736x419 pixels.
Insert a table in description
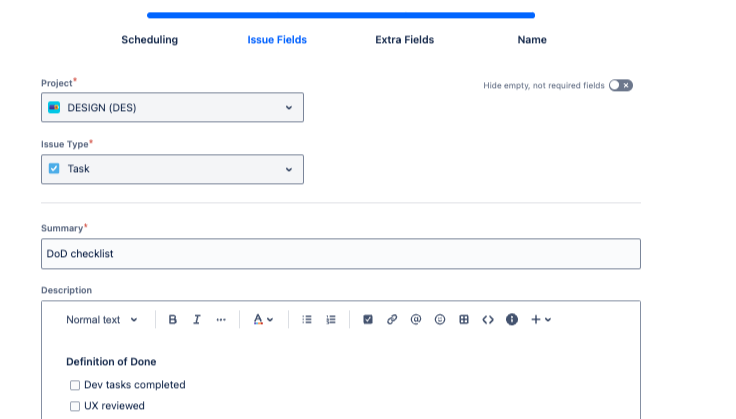[464, 320]
